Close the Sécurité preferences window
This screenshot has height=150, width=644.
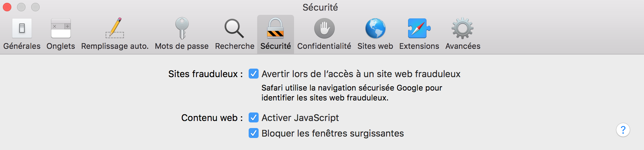7,7
